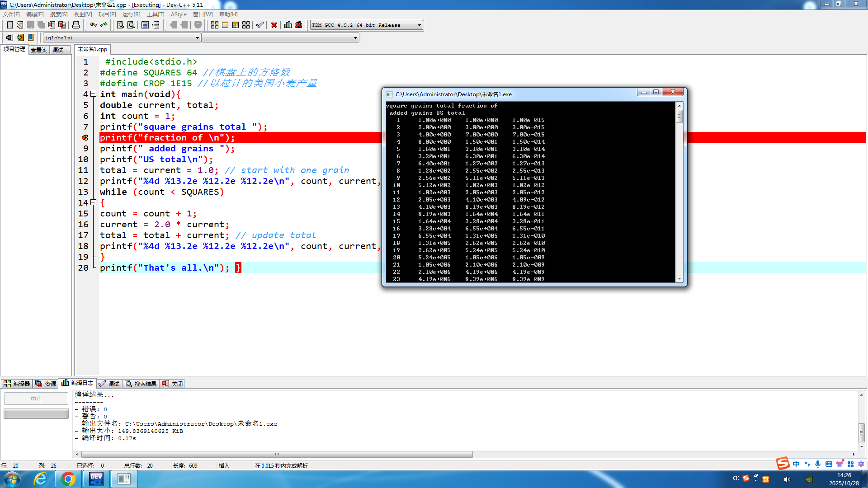Click the New file toolbar icon

[x=9, y=25]
